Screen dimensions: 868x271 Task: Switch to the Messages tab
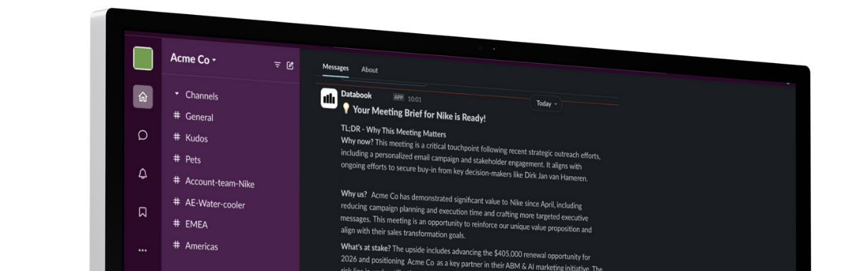point(335,68)
